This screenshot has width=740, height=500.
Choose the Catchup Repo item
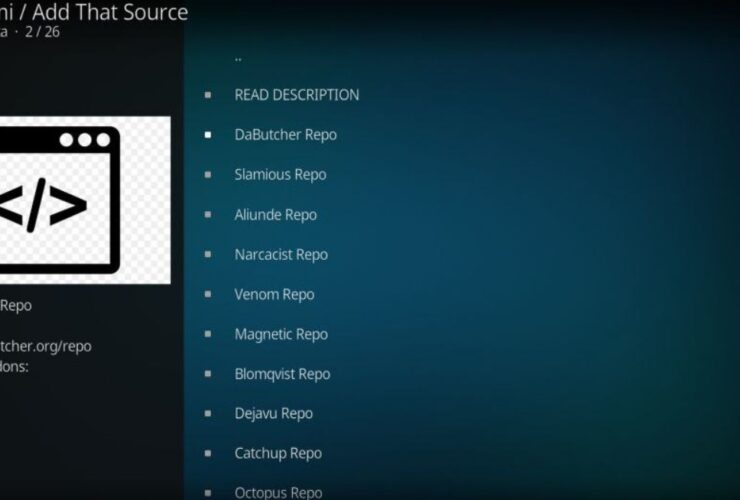(278, 453)
